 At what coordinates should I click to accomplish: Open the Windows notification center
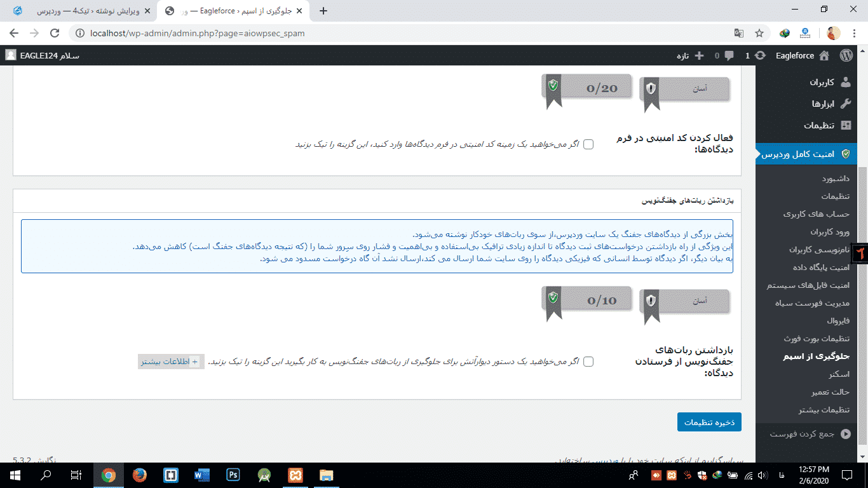(x=848, y=475)
